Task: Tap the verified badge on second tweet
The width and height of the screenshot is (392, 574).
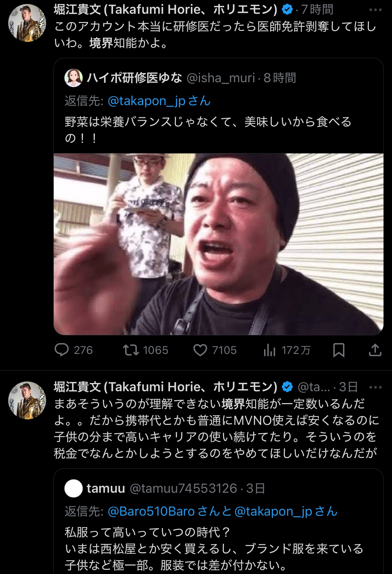Action: click(287, 387)
